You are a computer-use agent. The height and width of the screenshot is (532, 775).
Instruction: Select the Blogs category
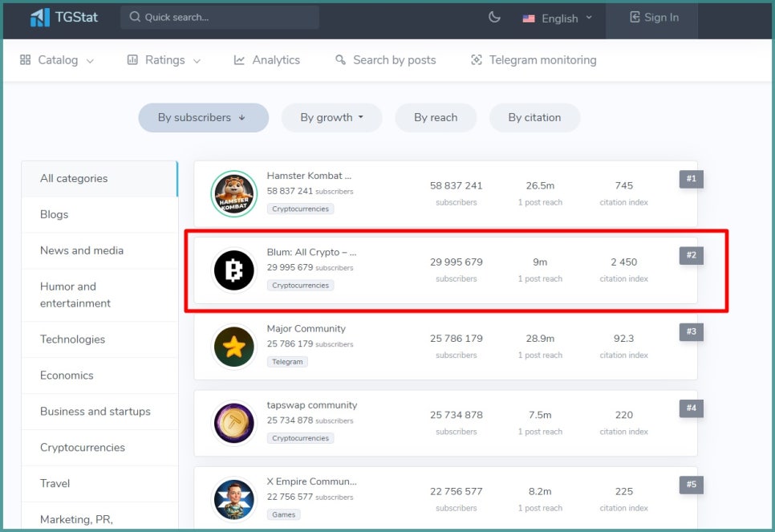coord(99,214)
